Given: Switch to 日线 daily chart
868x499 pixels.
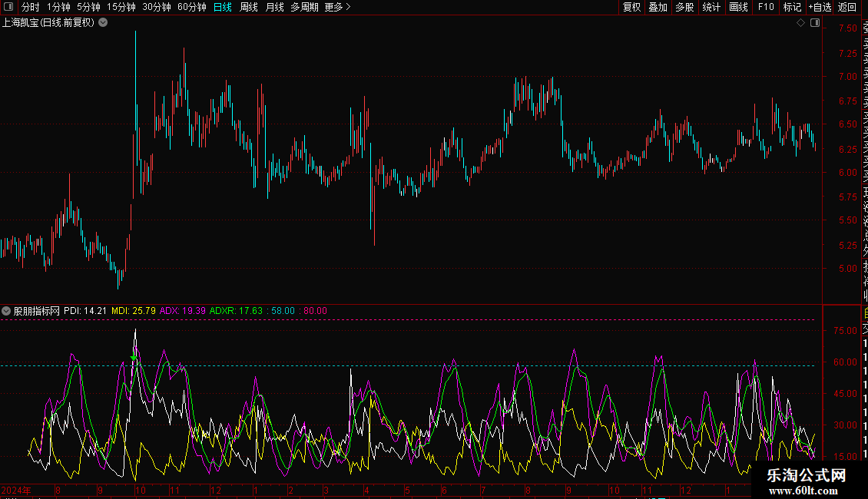Looking at the screenshot, I should point(223,7).
